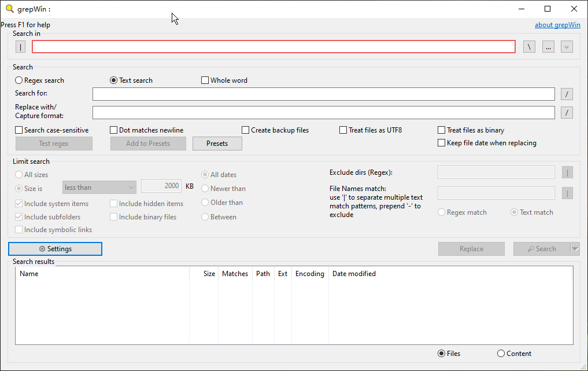This screenshot has width=588, height=371.
Task: Click slash button next to Replace with field
Action: [x=567, y=112]
